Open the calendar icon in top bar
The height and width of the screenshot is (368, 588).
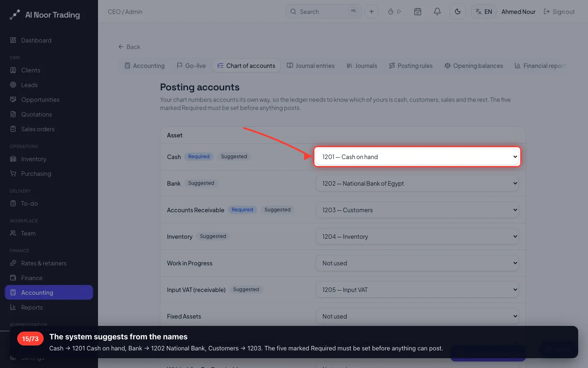point(418,11)
